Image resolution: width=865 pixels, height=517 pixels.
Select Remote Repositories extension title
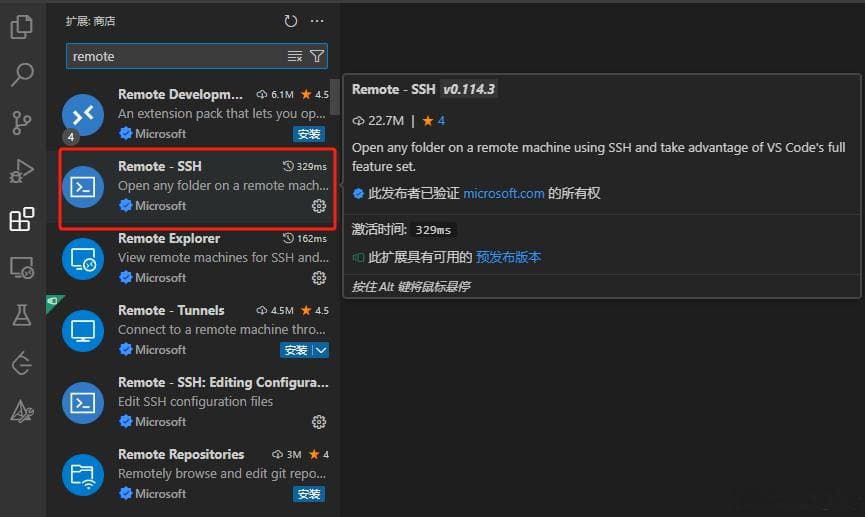(181, 454)
